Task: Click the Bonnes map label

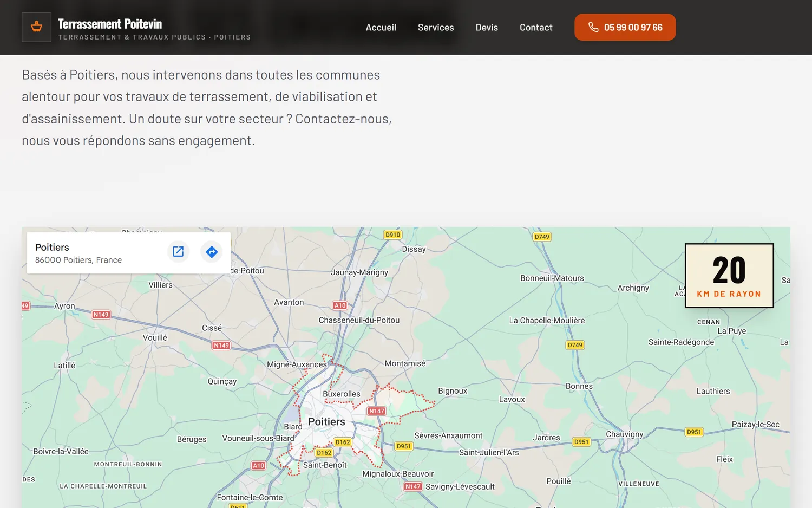Action: (x=579, y=386)
